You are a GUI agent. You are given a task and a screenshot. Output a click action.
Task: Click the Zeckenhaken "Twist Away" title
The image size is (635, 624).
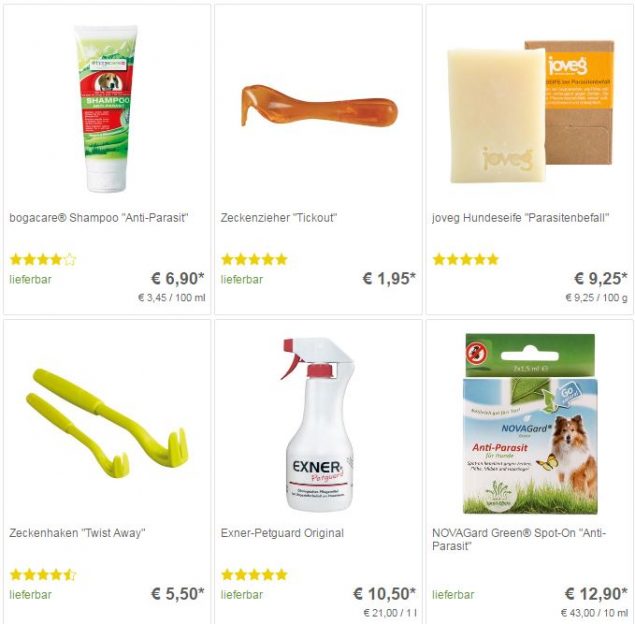point(77,533)
